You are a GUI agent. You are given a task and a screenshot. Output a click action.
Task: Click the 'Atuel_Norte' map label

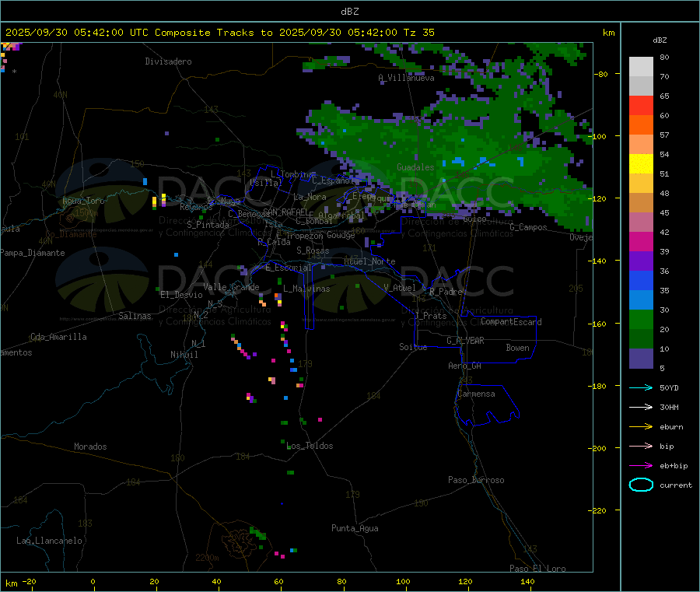tap(369, 261)
